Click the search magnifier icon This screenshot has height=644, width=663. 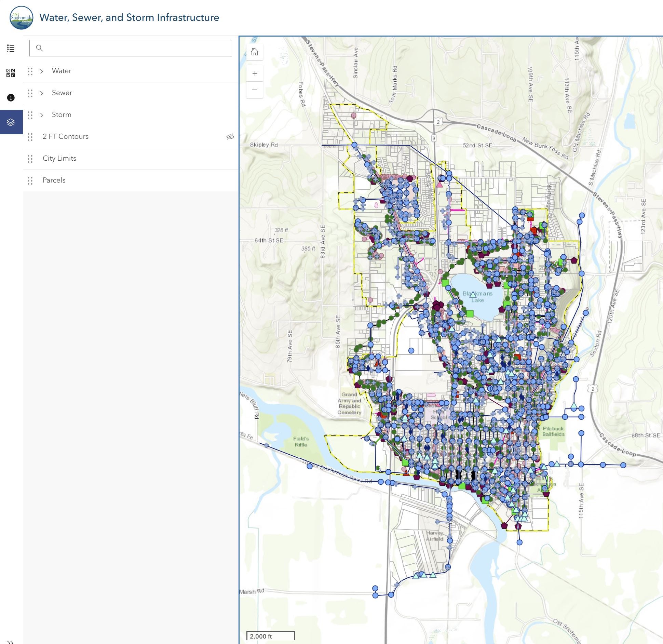point(40,48)
